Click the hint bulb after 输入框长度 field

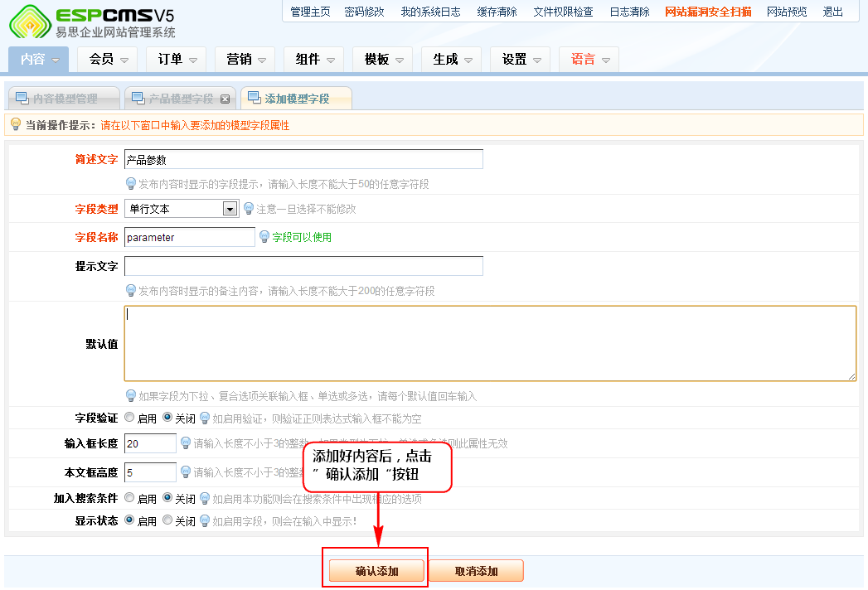[x=186, y=443]
